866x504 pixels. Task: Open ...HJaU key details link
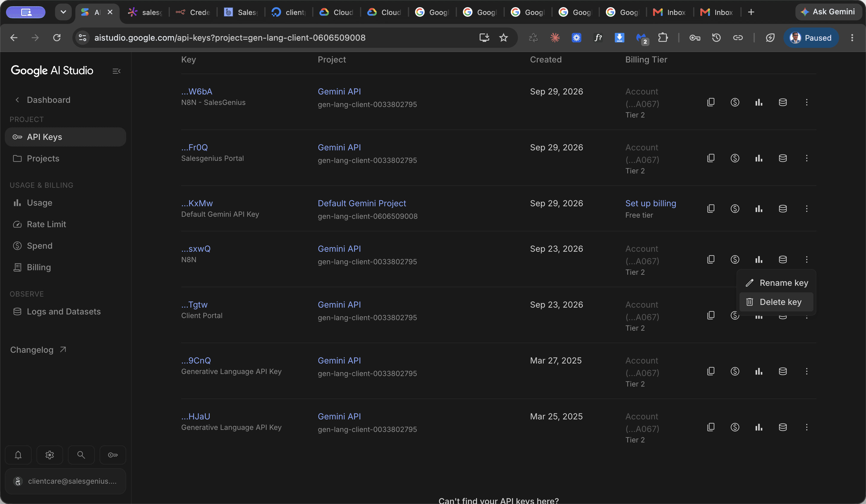click(196, 416)
